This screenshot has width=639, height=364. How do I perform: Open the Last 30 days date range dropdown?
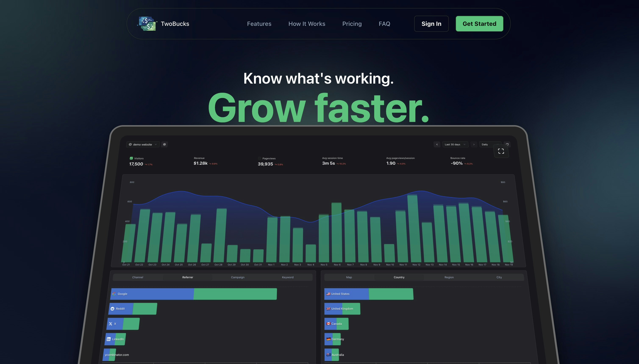point(455,144)
